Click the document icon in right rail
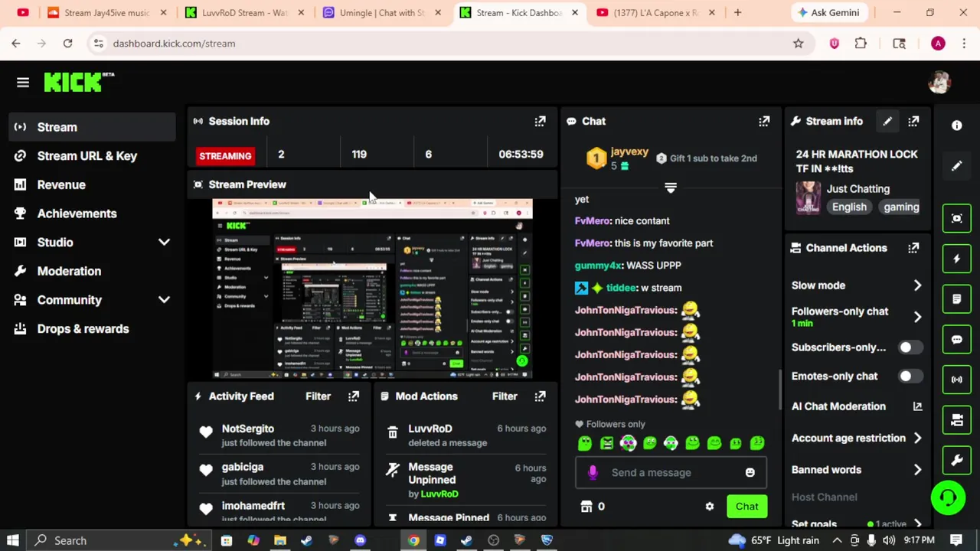980x551 pixels. pos(957,299)
